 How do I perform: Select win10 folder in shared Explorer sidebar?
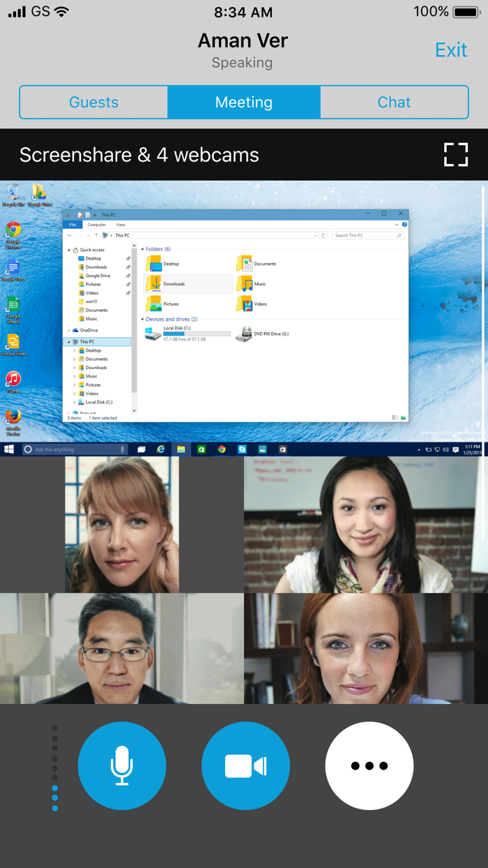click(88, 301)
